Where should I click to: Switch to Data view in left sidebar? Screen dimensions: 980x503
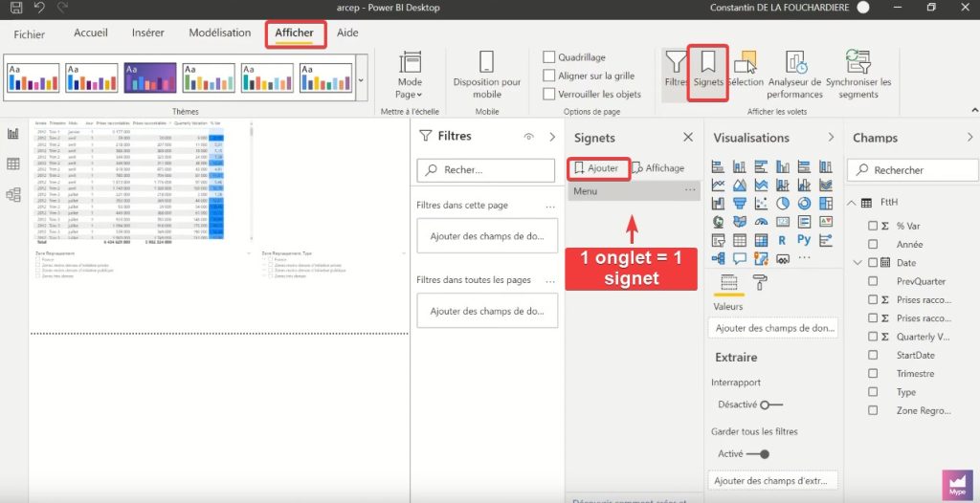click(13, 164)
